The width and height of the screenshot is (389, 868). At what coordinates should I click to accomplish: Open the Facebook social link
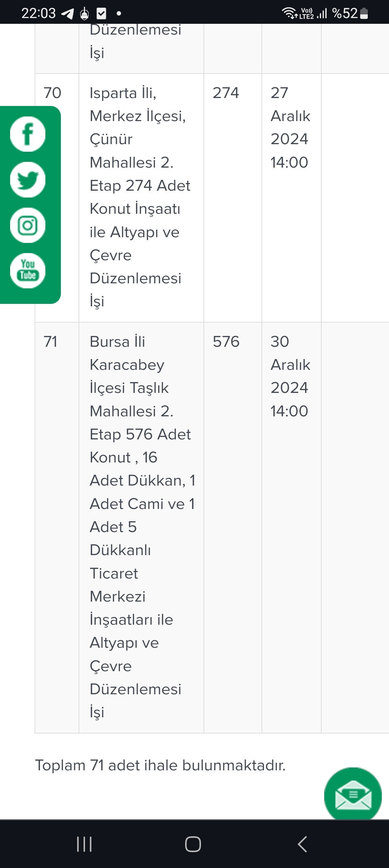(28, 134)
